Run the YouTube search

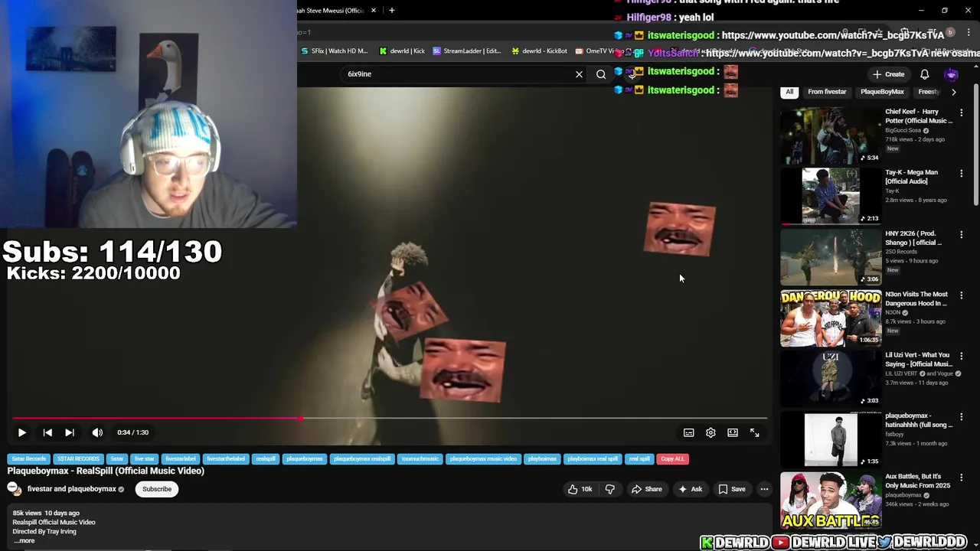(x=601, y=74)
